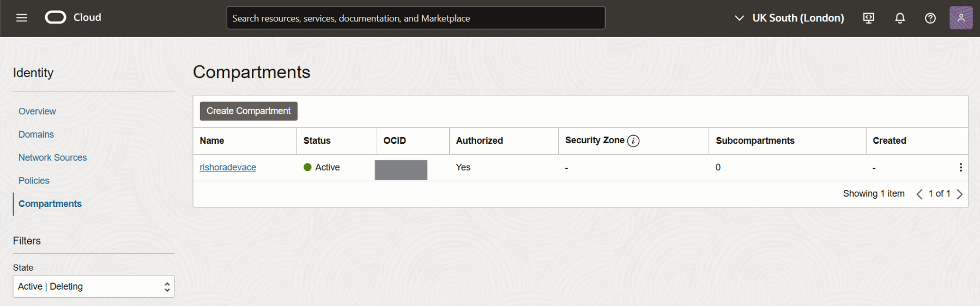Open the rishoradevace compartment link
Image resolution: width=980 pixels, height=306 pixels.
(x=228, y=168)
